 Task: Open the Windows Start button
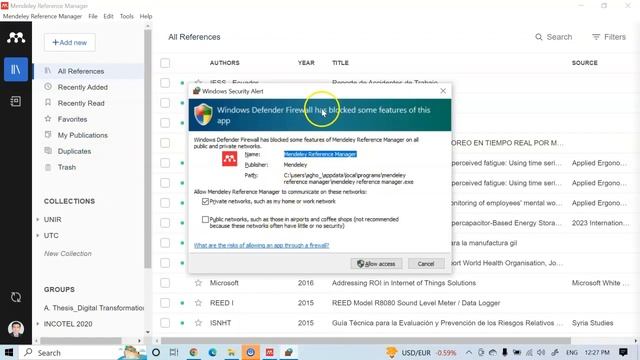pos(9,352)
